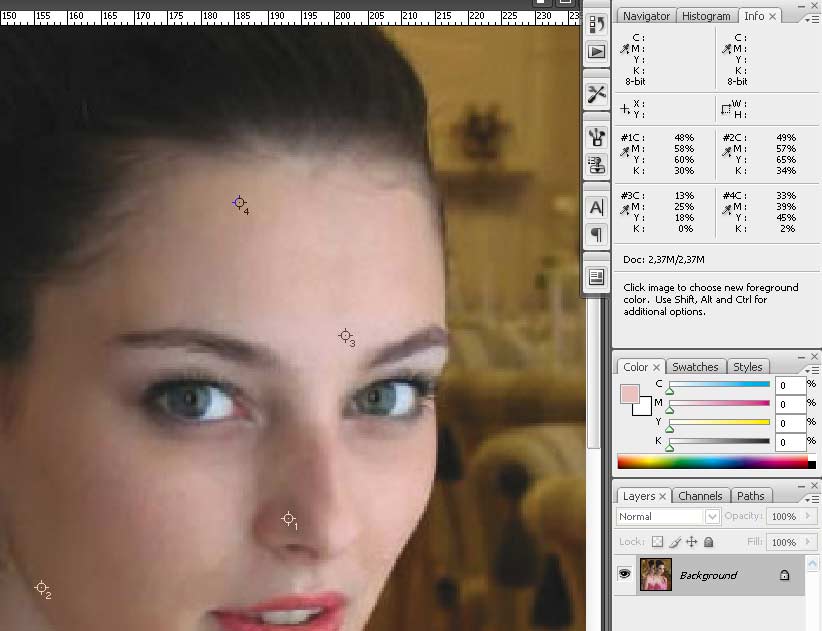The height and width of the screenshot is (631, 822).
Task: Toggle lock all padlock icon
Action: [x=708, y=542]
